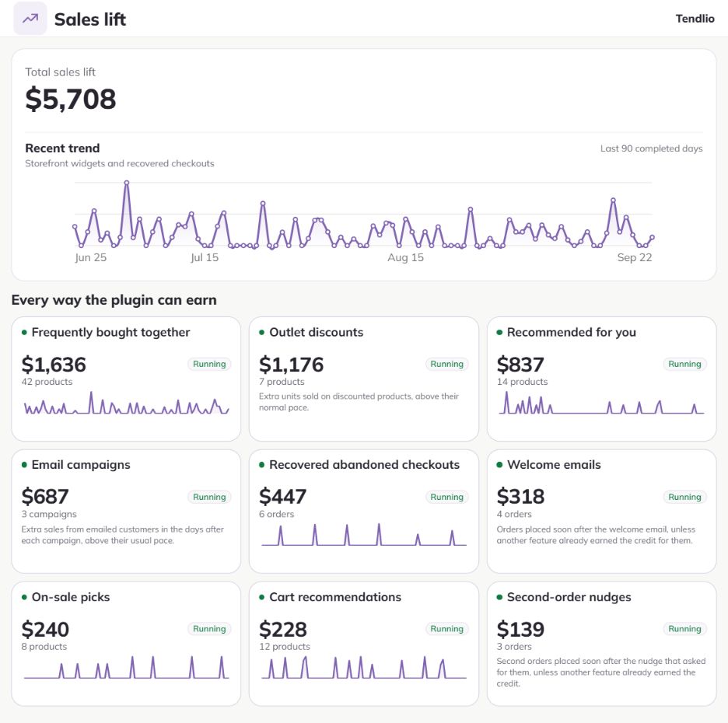Viewport: 728px width, 723px height.
Task: Click the $228 amount
Action: pos(283,629)
